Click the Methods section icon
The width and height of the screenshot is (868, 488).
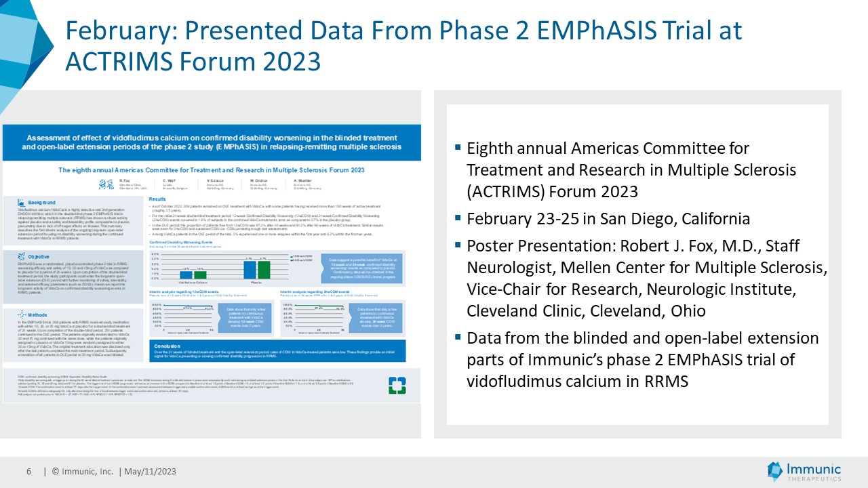pos(22,314)
